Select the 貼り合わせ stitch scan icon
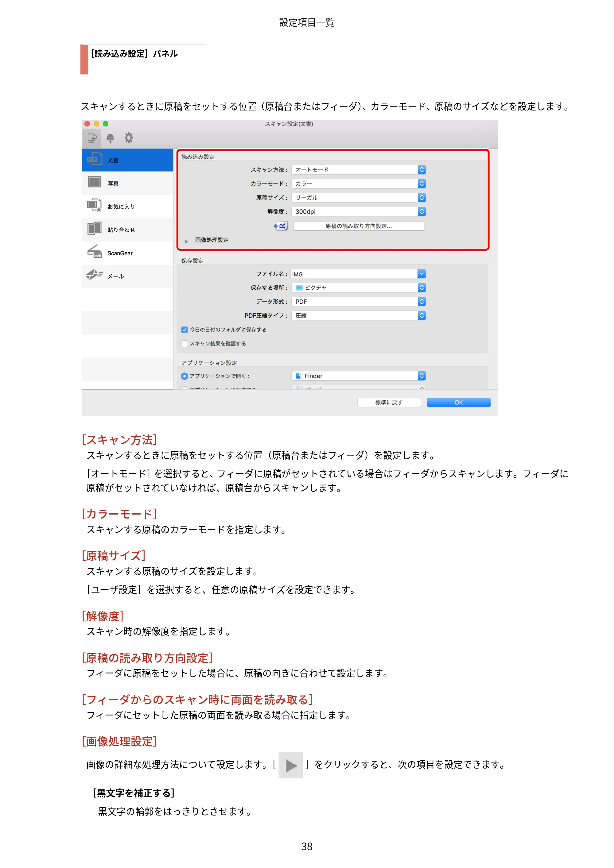 [x=95, y=229]
